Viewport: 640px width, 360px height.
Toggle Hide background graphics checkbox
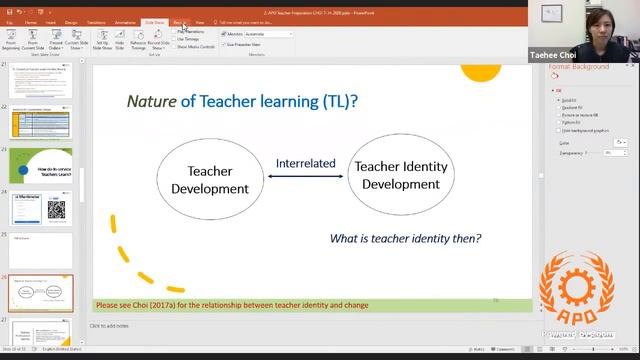pyautogui.click(x=558, y=131)
